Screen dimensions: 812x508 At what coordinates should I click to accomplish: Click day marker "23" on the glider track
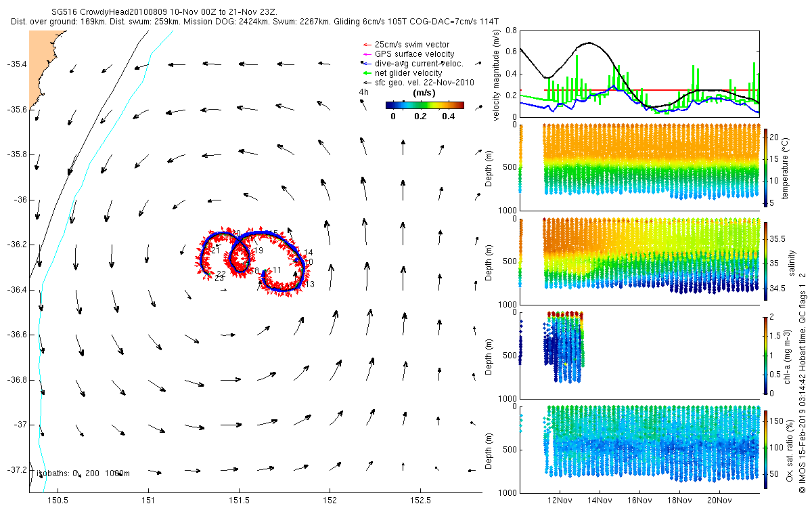point(219,278)
